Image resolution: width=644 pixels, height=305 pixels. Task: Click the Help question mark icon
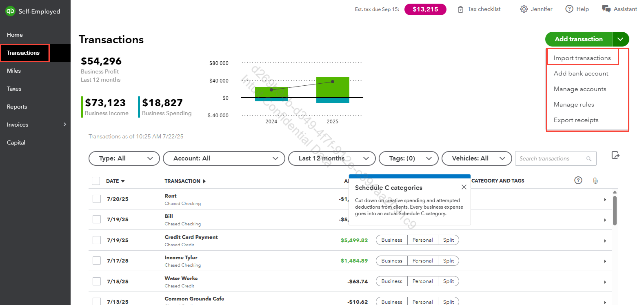click(569, 9)
